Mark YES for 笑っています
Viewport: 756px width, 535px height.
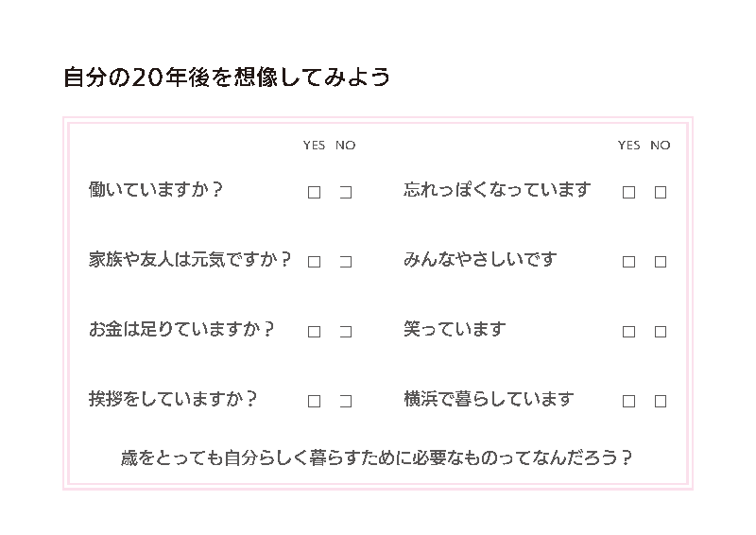pos(628,332)
